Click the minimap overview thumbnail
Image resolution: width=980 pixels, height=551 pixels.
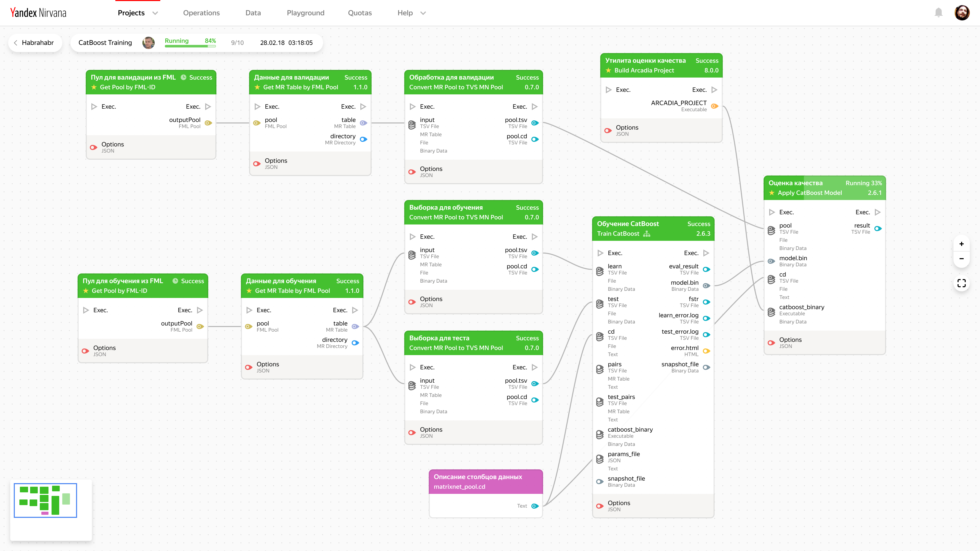(x=45, y=500)
